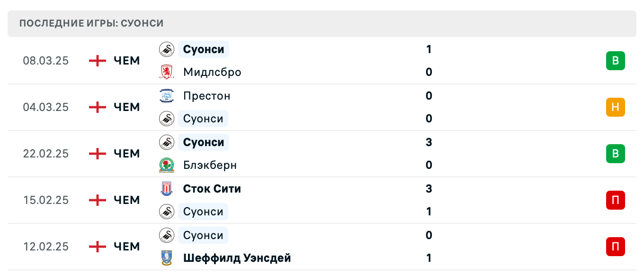This screenshot has height=277, width=644.
Task: Click the ПОСЛЕДНИЕ ИГРЫ: СУОНСИ header
Action: tap(90, 23)
